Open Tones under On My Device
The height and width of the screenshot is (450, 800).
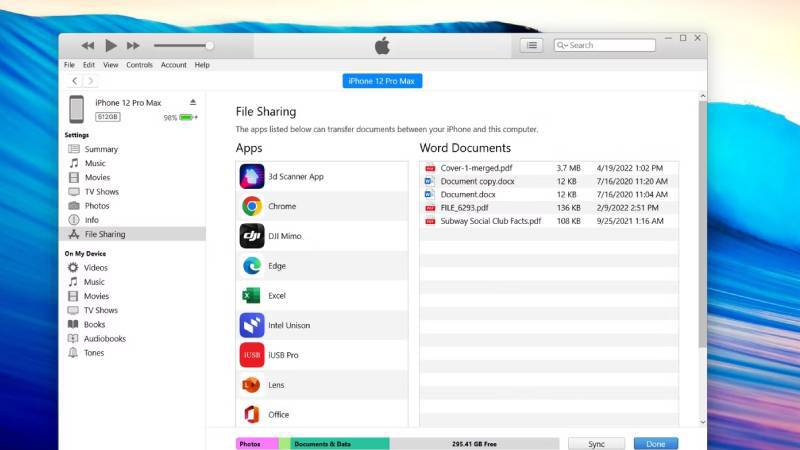[94, 353]
